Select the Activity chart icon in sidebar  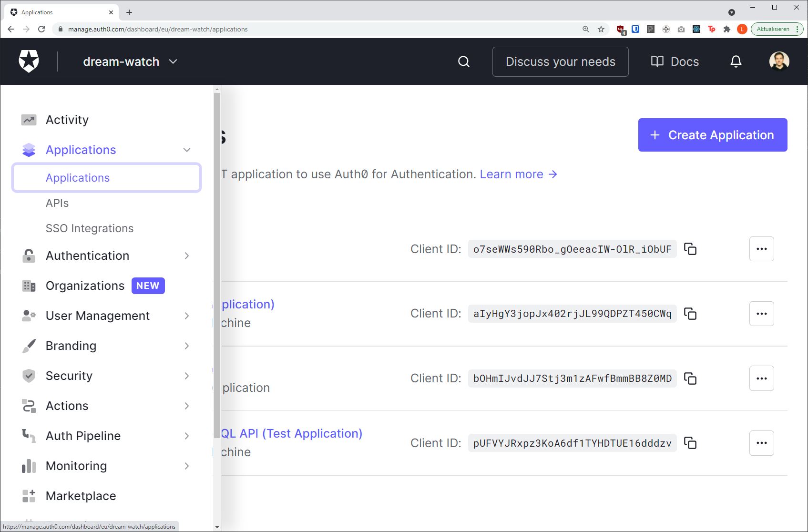click(29, 120)
